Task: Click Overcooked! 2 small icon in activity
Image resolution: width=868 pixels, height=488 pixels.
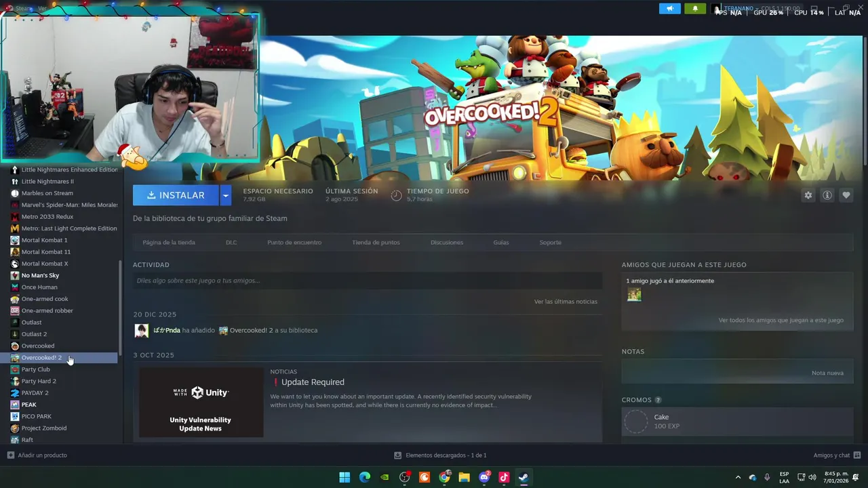Action: click(223, 331)
